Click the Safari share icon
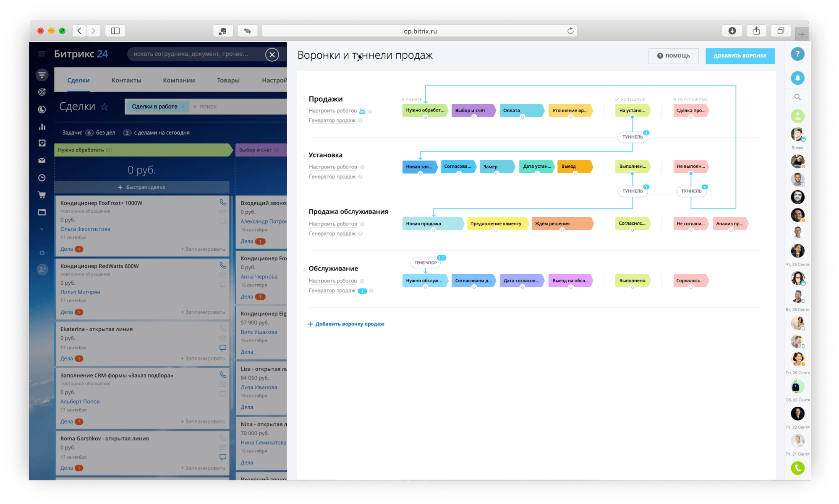Viewport: 839px width, 504px height. [x=756, y=31]
